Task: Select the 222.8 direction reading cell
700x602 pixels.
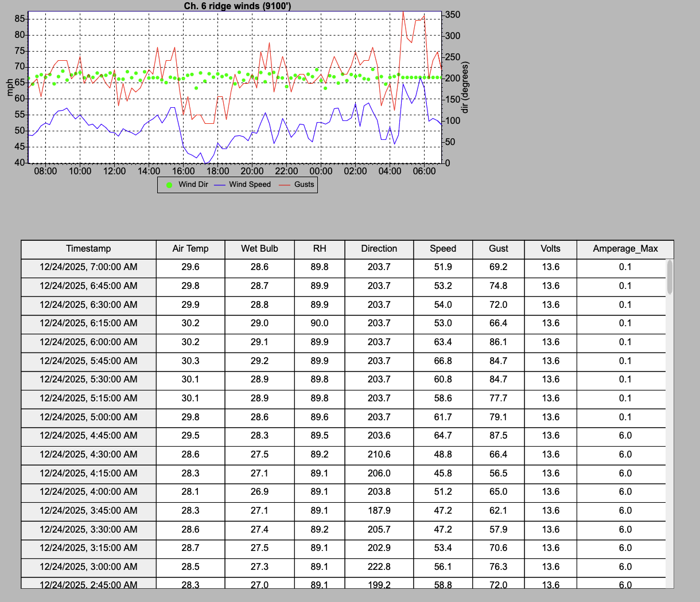Action: (x=379, y=566)
